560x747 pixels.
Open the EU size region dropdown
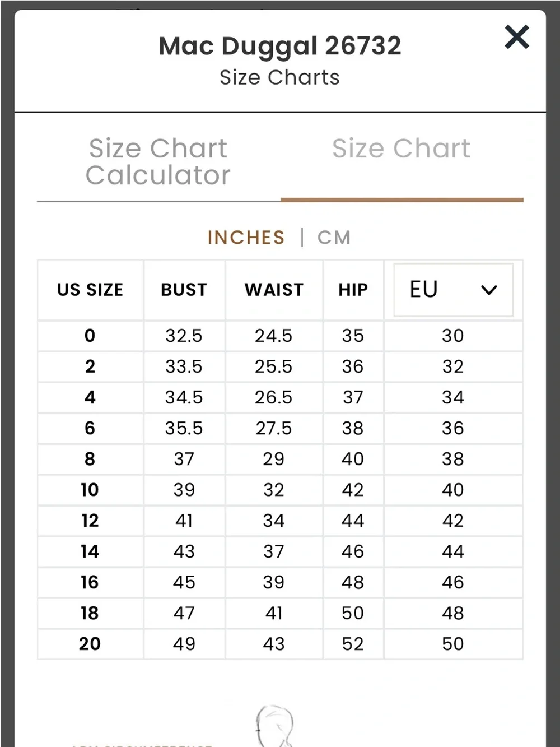(453, 290)
